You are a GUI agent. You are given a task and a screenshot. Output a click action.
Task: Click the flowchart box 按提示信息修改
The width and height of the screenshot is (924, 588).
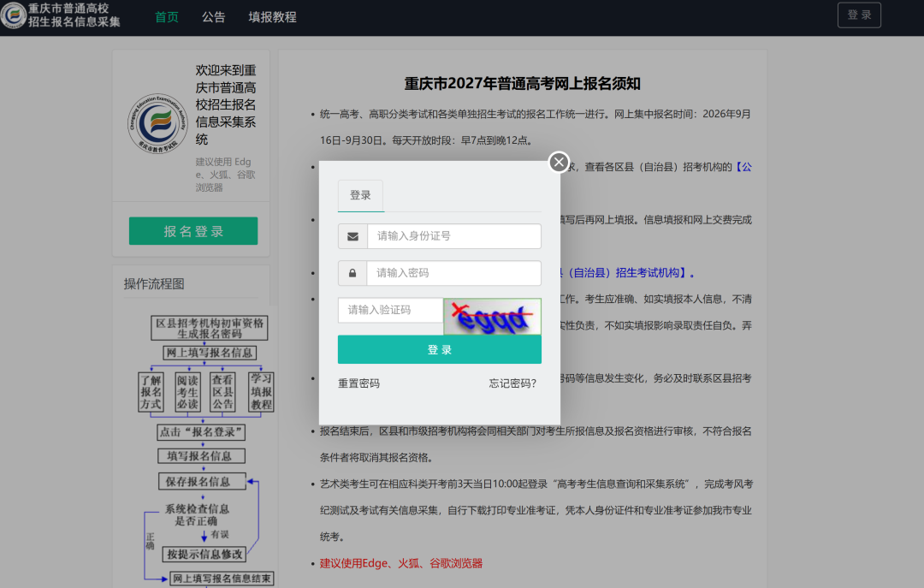(204, 555)
